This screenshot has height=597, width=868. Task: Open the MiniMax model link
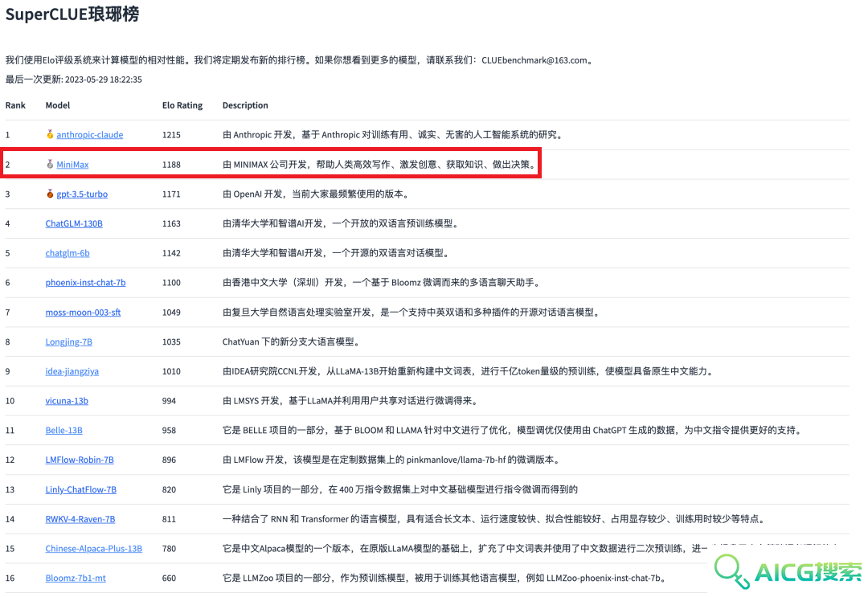[x=72, y=165]
